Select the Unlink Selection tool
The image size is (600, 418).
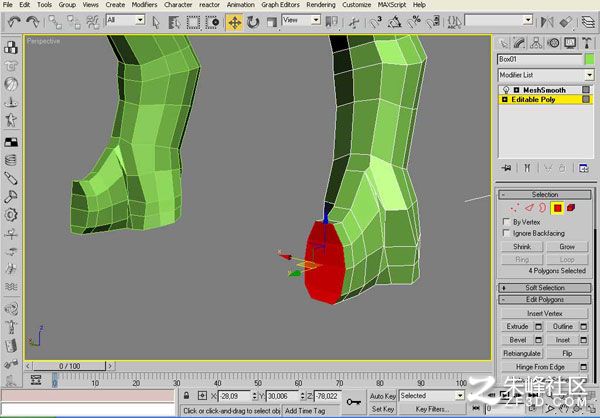pos(74,22)
